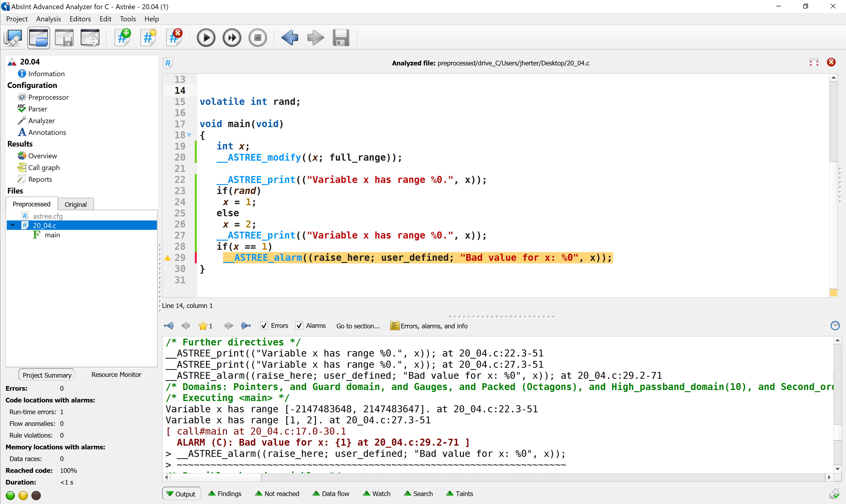Click the save project toolbar icon
846x504 pixels.
[64, 37]
